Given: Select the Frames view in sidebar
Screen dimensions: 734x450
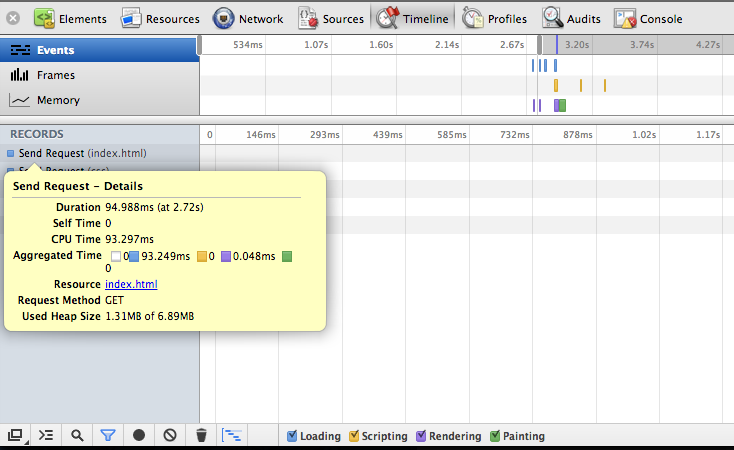Looking at the screenshot, I should point(56,75).
